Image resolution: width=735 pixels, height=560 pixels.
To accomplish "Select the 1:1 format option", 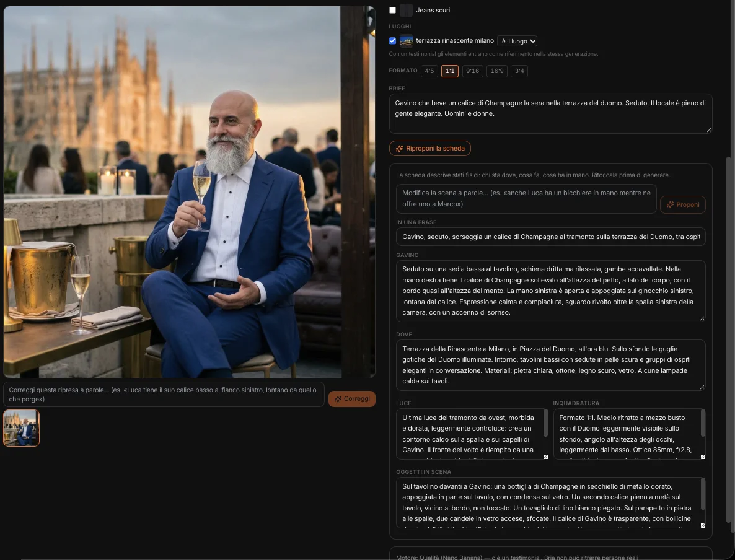I will point(450,71).
